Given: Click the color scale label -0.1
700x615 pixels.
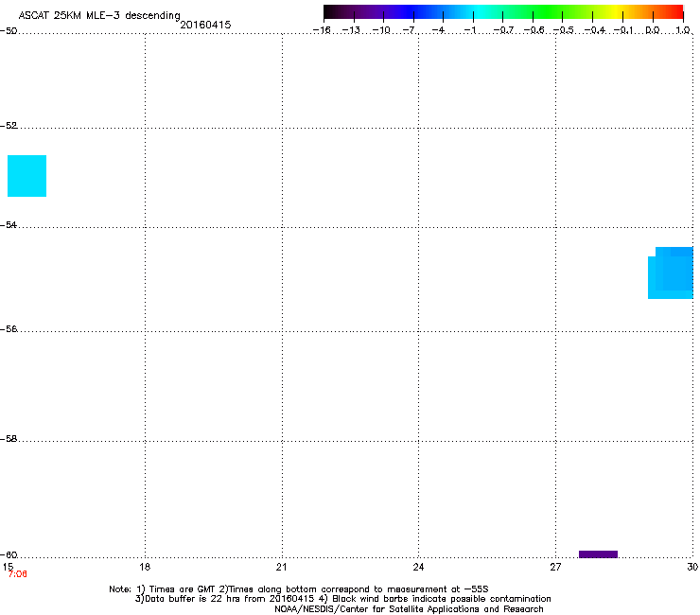Looking at the screenshot, I should coord(623,30).
